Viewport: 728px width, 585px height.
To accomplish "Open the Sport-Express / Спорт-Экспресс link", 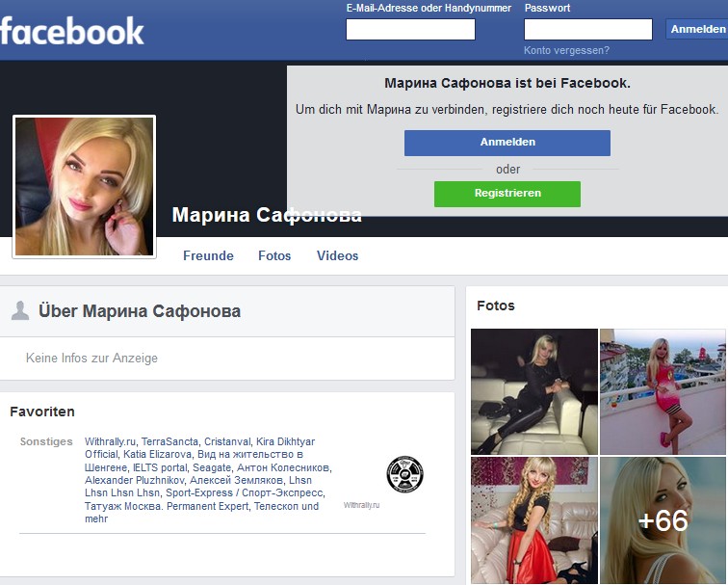I will pyautogui.click(x=245, y=493).
